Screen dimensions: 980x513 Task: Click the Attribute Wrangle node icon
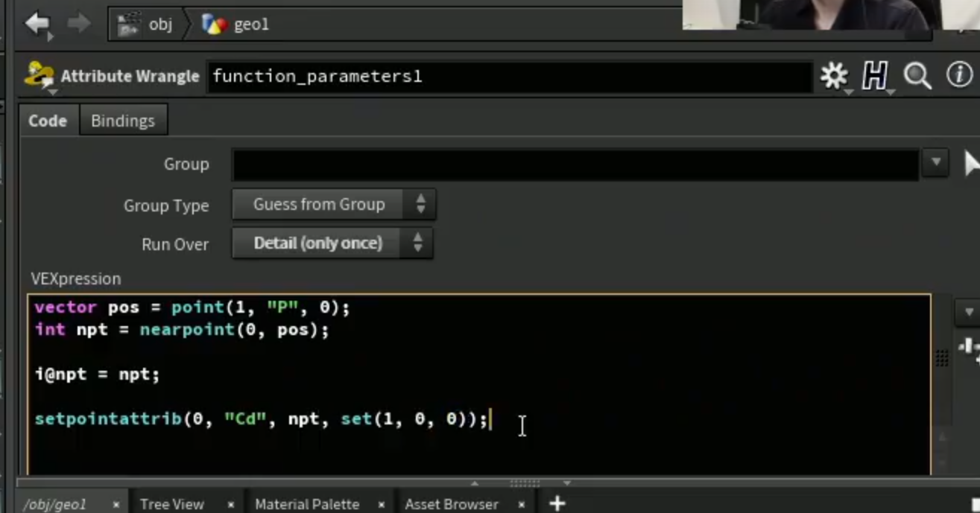pos(39,76)
